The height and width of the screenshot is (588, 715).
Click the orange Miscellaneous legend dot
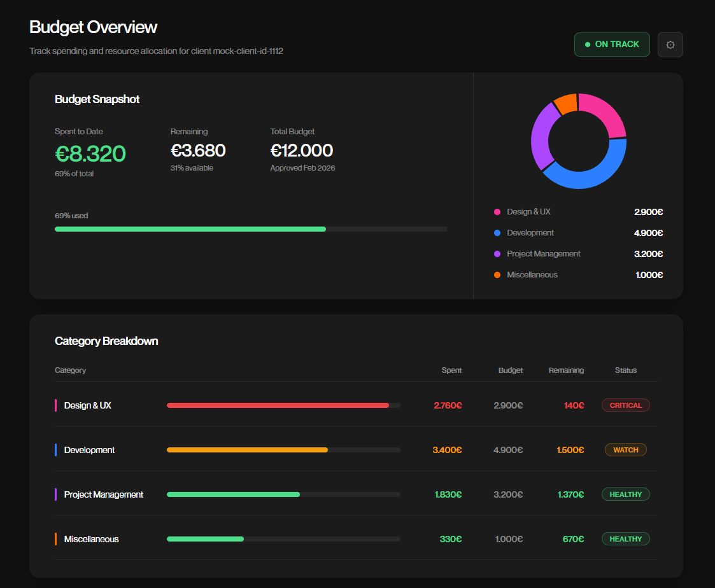pos(497,274)
